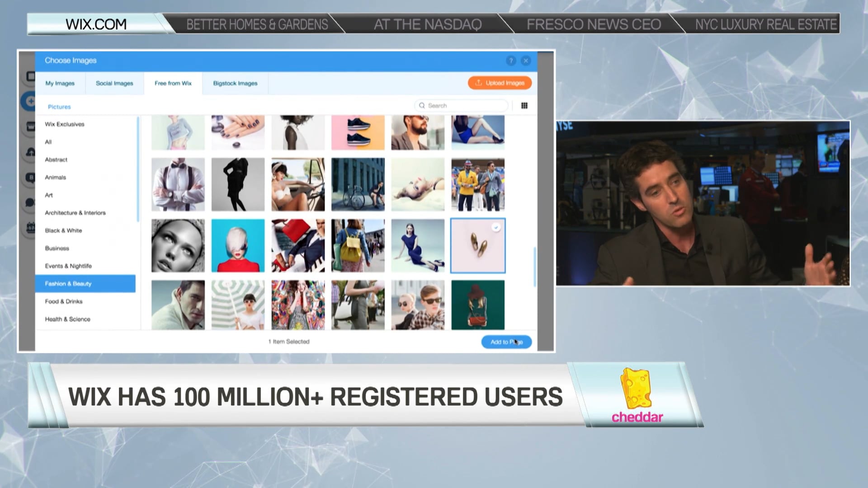Click the Add to Page button
This screenshot has height=488, width=868.
click(x=506, y=342)
